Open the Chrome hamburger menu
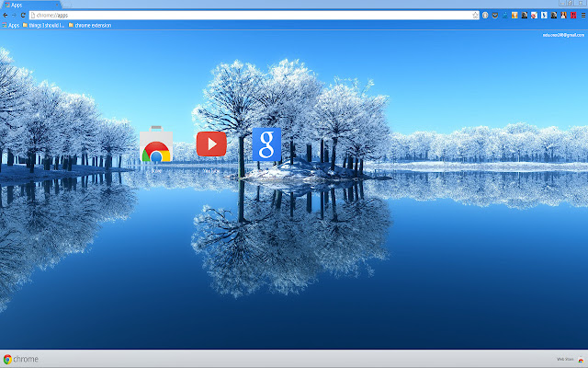The image size is (588, 368). (x=583, y=15)
